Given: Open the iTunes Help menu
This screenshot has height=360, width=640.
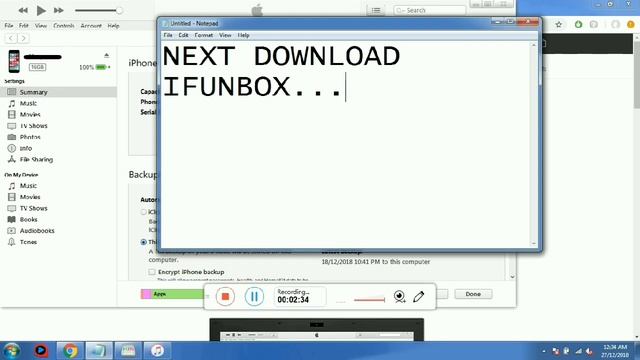Looking at the screenshot, I should tap(113, 26).
